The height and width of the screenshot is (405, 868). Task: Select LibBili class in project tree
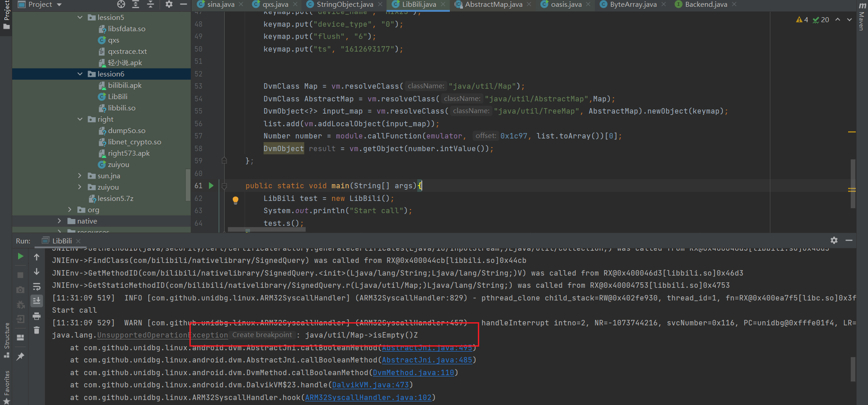pos(118,96)
